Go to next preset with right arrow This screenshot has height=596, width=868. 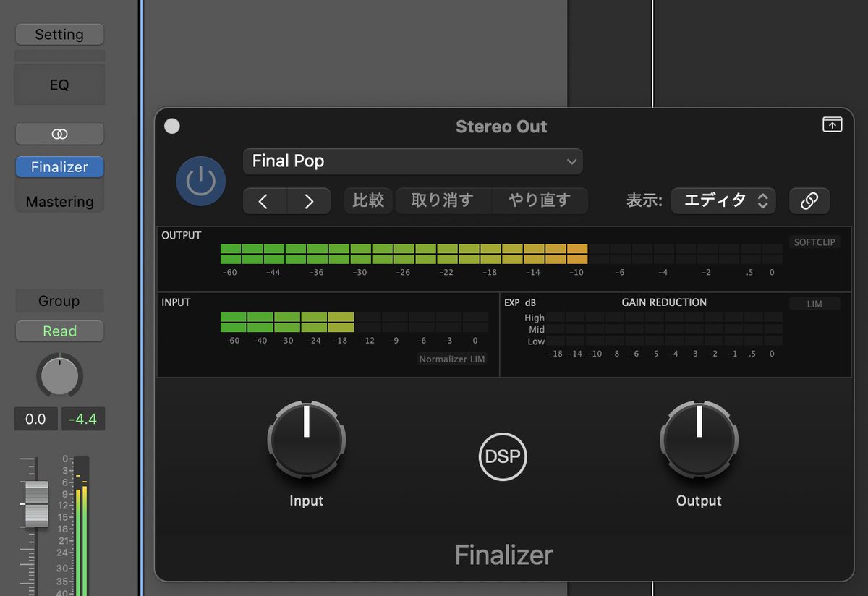click(309, 201)
